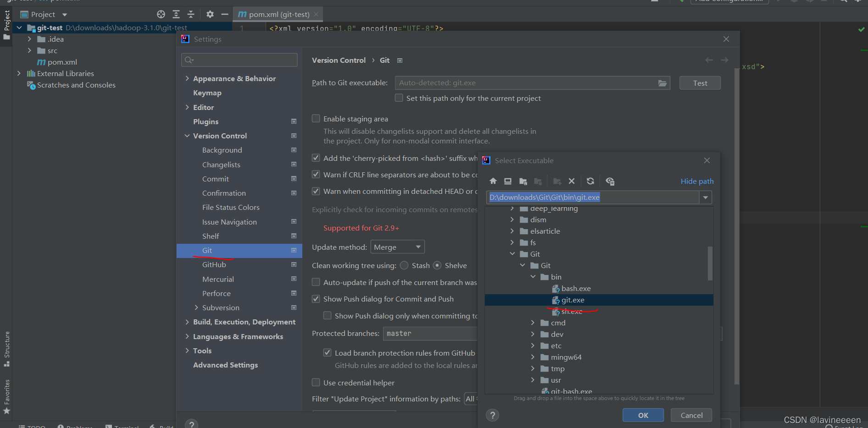Click the Settings dialog vertical scrollbar

point(737,226)
